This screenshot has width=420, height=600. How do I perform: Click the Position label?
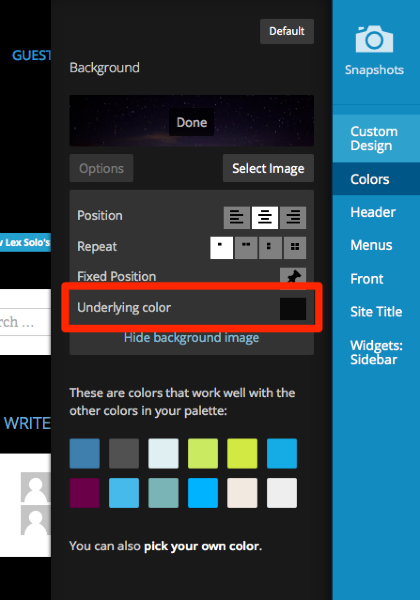point(100,215)
